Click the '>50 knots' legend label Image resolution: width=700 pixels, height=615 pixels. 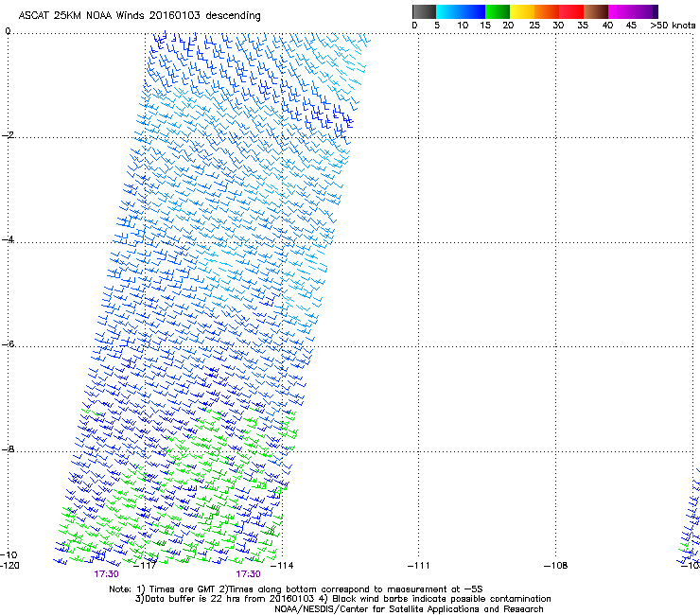coord(673,26)
